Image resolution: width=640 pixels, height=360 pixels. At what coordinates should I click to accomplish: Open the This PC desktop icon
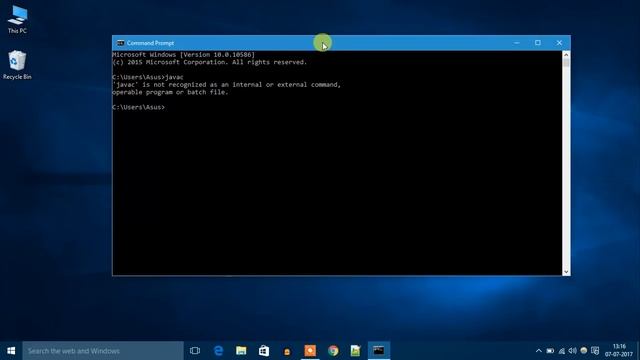click(x=17, y=19)
